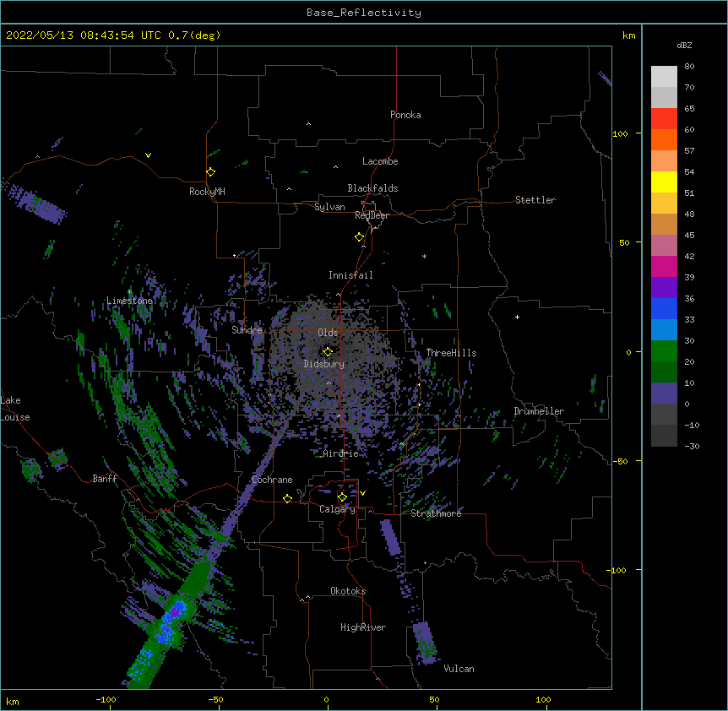Select the yellow 54 dBZ color swatch
The width and height of the screenshot is (728, 711).
click(x=664, y=182)
